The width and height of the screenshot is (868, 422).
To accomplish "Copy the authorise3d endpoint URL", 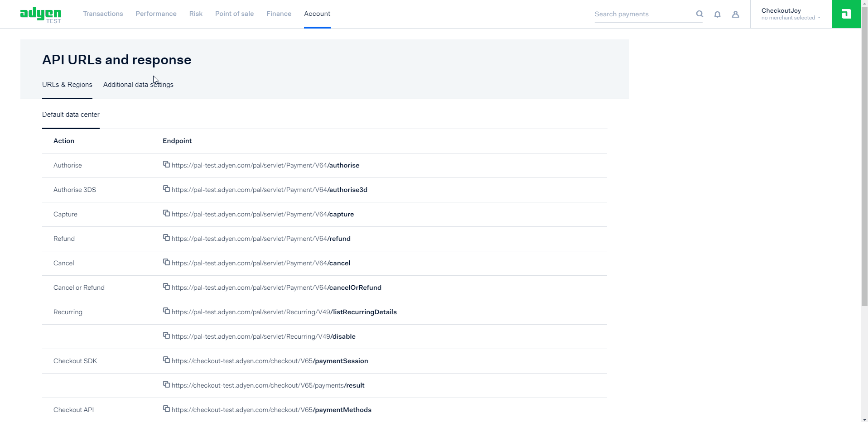I will (166, 189).
